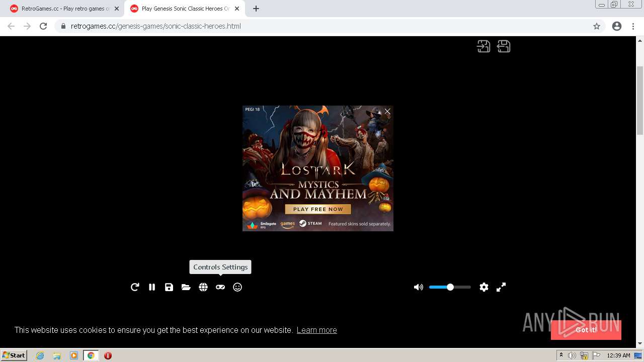View site info via padlock icon
The width and height of the screenshot is (644, 362).
pyautogui.click(x=63, y=26)
